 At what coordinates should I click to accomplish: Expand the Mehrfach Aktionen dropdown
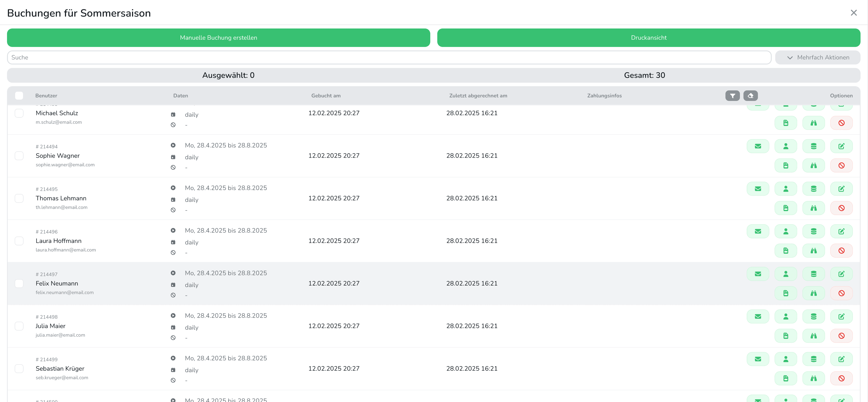pos(817,57)
